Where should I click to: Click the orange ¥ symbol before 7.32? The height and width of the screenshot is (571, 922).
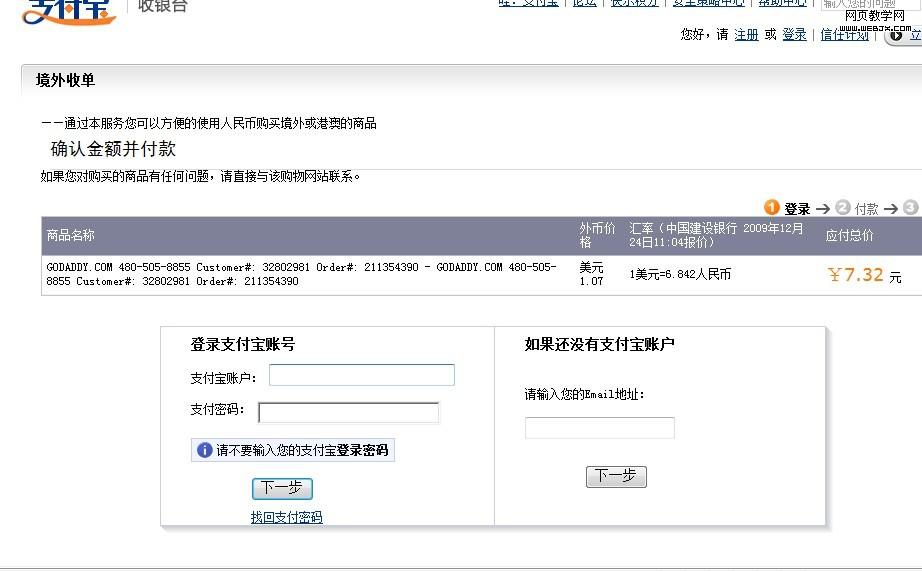(x=834, y=275)
